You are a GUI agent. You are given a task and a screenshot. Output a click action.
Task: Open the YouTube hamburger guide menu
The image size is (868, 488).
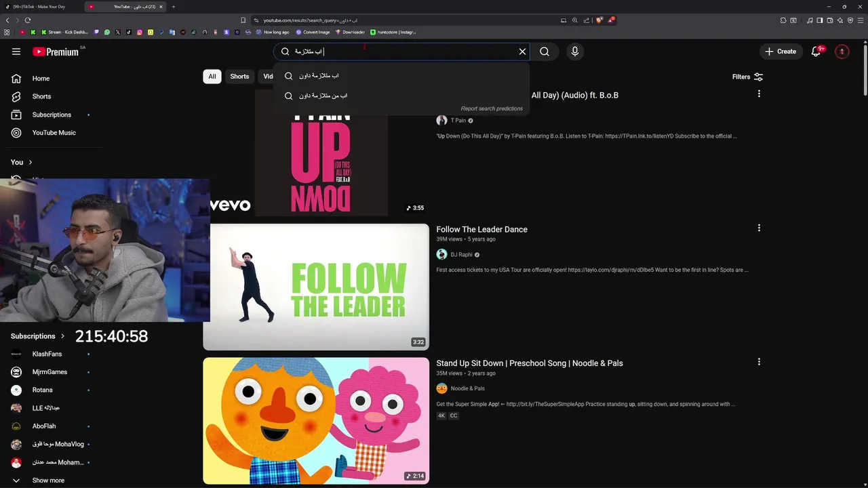click(16, 52)
